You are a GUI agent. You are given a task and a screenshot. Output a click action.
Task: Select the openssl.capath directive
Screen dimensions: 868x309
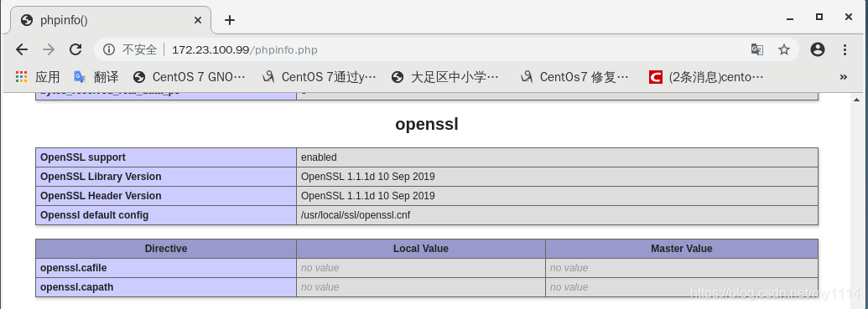point(77,287)
